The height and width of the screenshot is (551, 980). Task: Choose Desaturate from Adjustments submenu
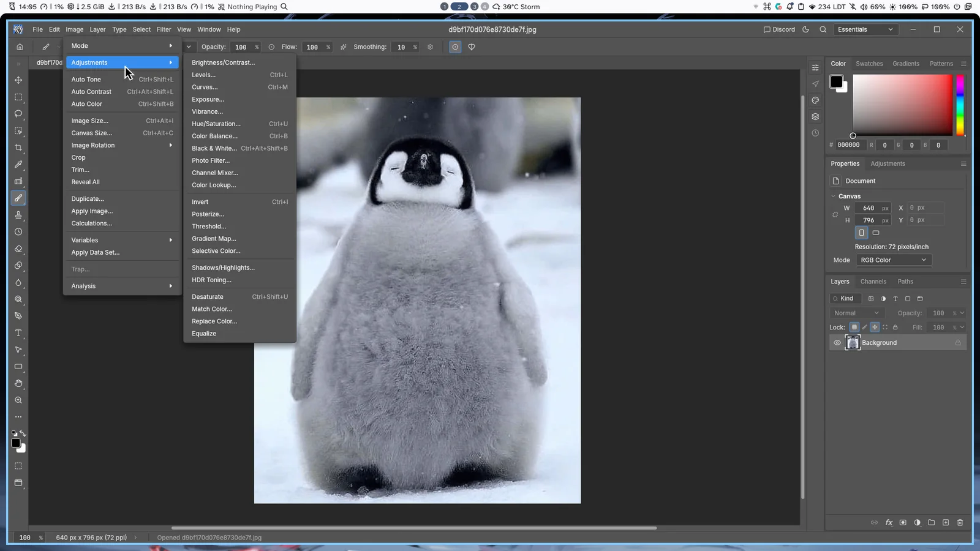[x=239, y=297]
